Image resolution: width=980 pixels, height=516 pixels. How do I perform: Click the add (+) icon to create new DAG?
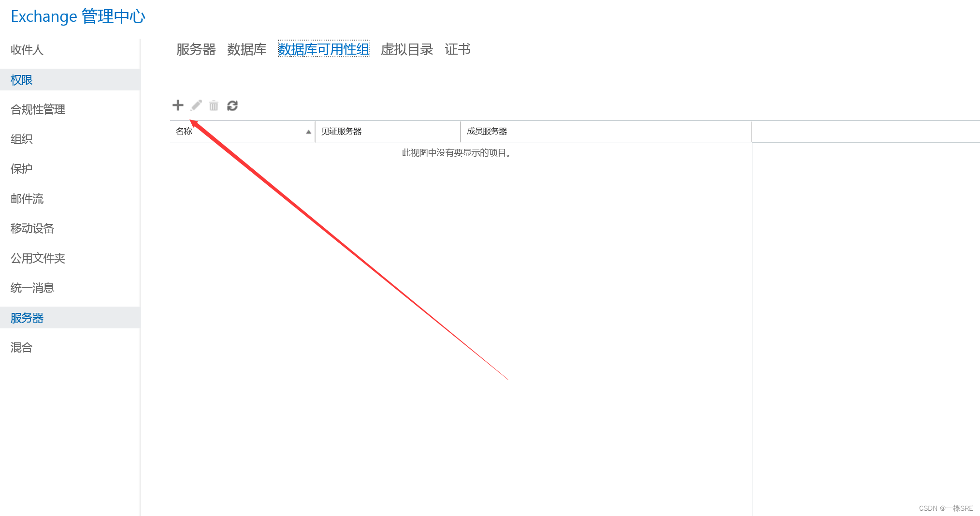[x=178, y=105]
